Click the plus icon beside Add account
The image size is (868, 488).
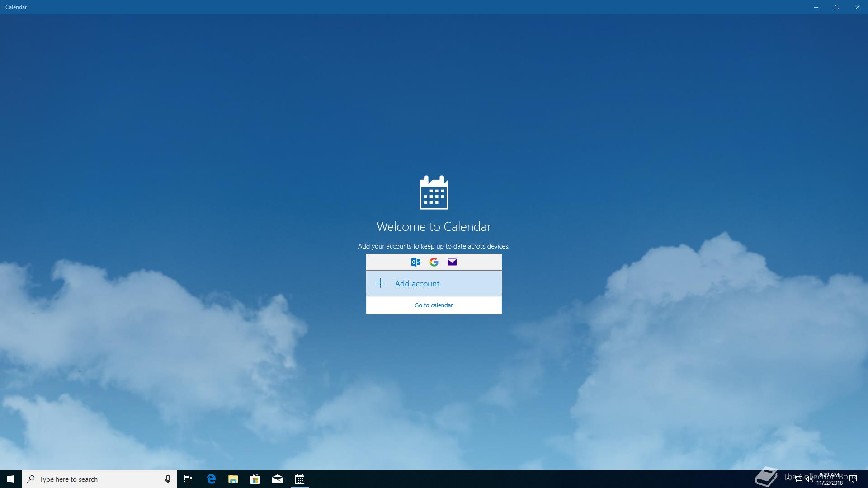pyautogui.click(x=380, y=283)
